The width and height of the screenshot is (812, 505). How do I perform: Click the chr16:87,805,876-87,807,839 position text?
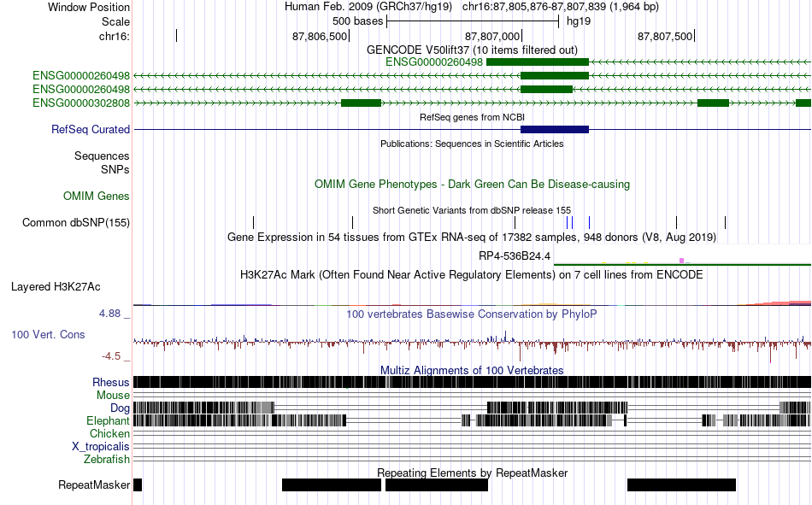(561, 7)
